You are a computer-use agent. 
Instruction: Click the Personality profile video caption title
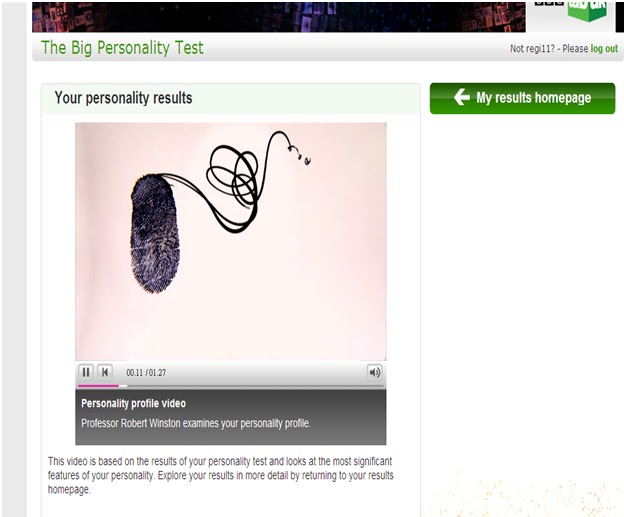133,404
